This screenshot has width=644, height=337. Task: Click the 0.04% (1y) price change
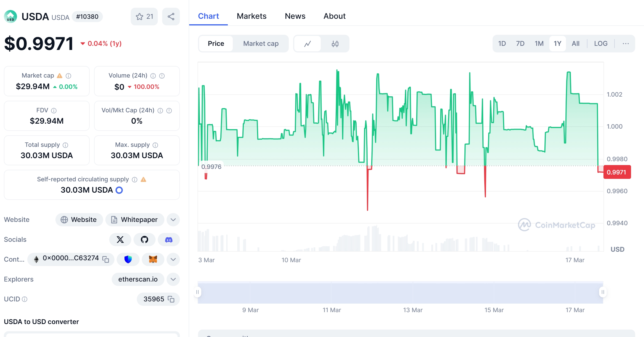(101, 44)
